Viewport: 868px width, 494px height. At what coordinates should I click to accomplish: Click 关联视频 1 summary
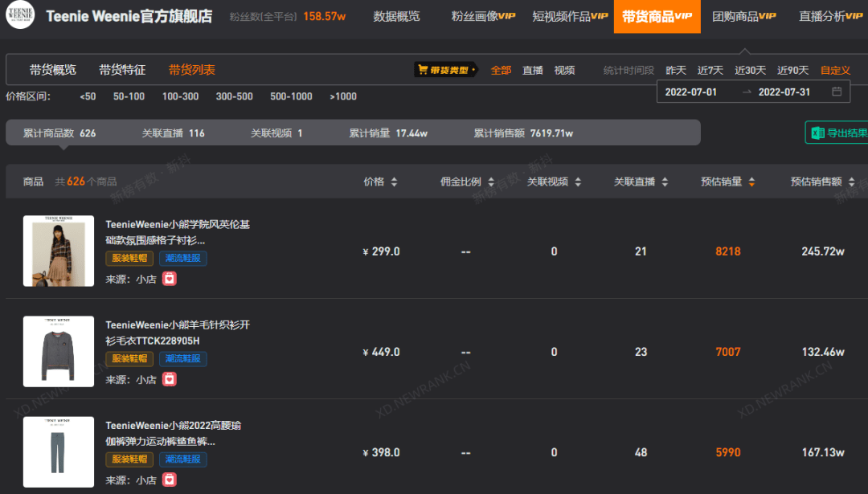click(x=276, y=133)
